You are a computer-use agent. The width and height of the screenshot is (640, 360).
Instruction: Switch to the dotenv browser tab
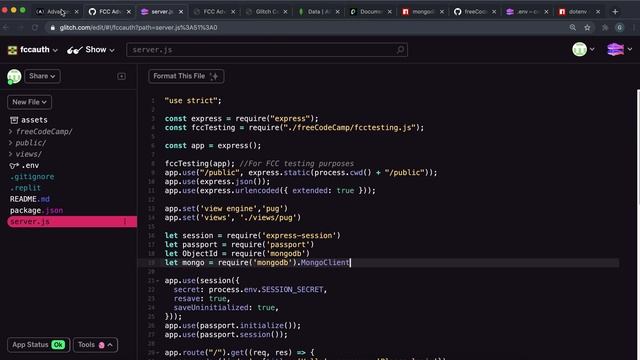click(579, 12)
